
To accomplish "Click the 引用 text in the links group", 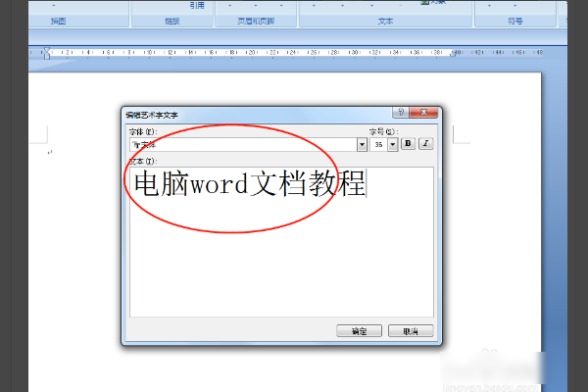I will tap(197, 5).
